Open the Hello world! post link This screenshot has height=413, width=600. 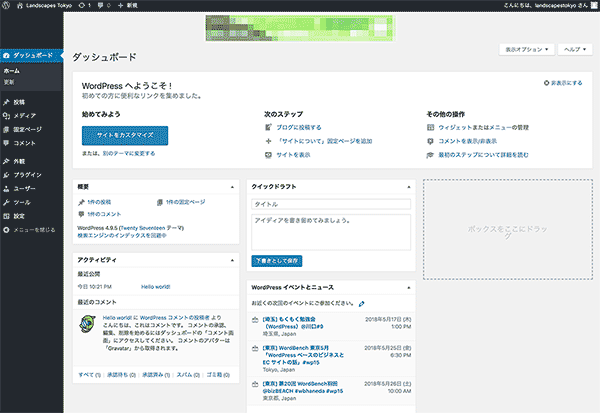155,287
